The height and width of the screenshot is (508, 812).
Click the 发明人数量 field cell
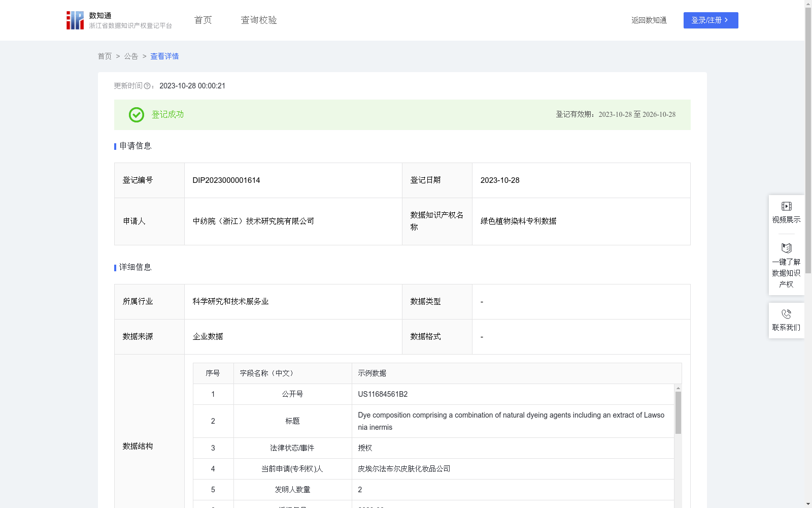pyautogui.click(x=293, y=490)
